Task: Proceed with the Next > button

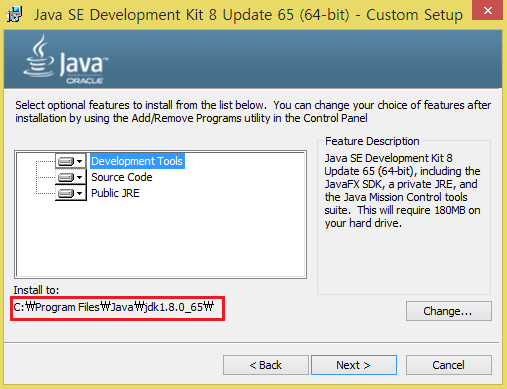Action: point(354,365)
